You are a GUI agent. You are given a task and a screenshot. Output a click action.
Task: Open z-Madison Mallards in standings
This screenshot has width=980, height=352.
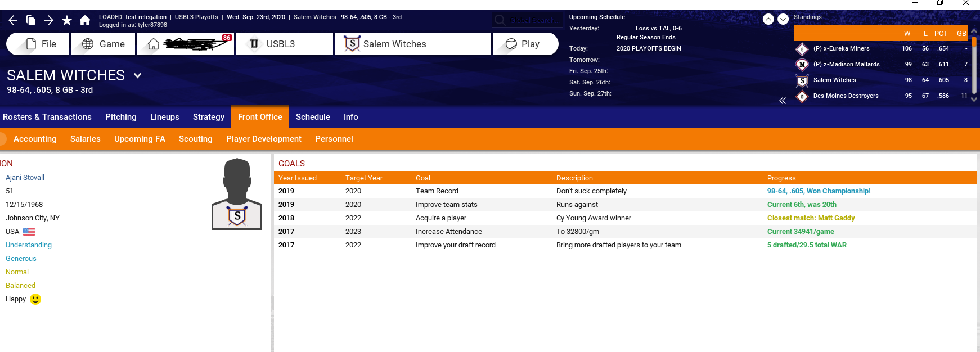(x=846, y=64)
